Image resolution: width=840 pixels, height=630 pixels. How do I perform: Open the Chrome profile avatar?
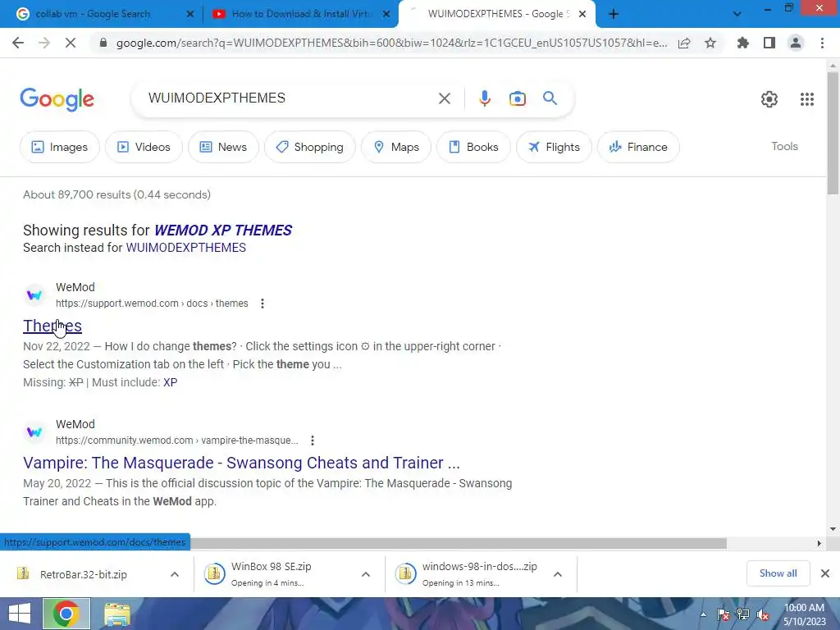(x=796, y=43)
